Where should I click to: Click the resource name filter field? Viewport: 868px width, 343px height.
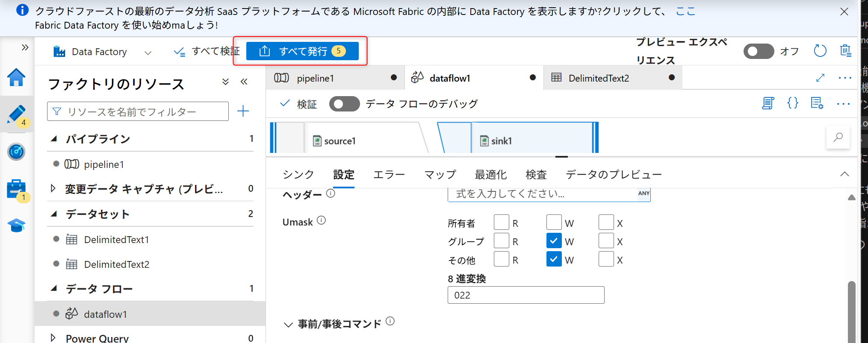pyautogui.click(x=138, y=111)
